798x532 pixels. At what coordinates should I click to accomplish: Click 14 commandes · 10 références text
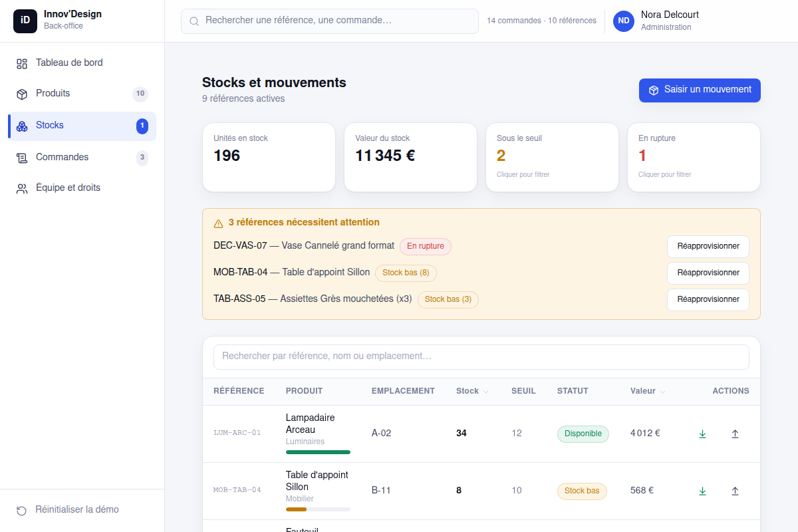pos(541,21)
